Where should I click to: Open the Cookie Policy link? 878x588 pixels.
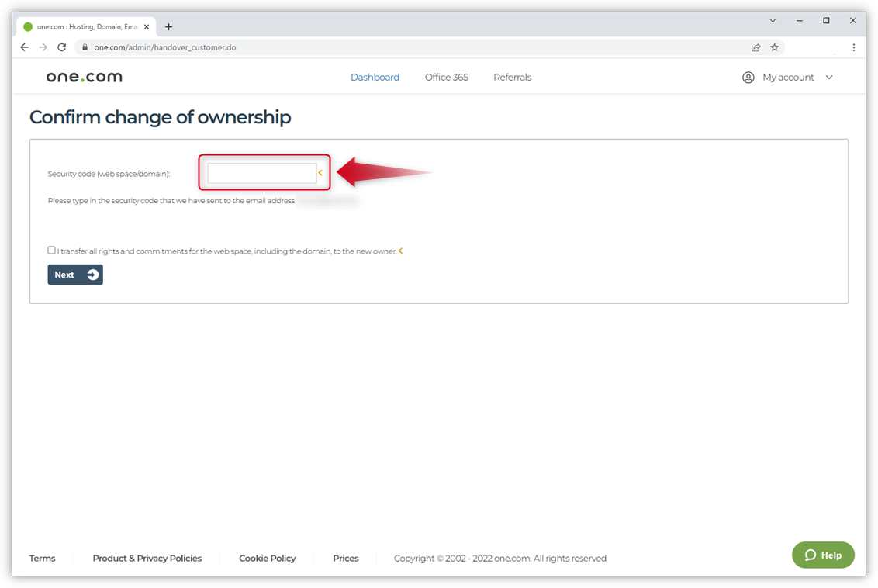[x=267, y=558]
